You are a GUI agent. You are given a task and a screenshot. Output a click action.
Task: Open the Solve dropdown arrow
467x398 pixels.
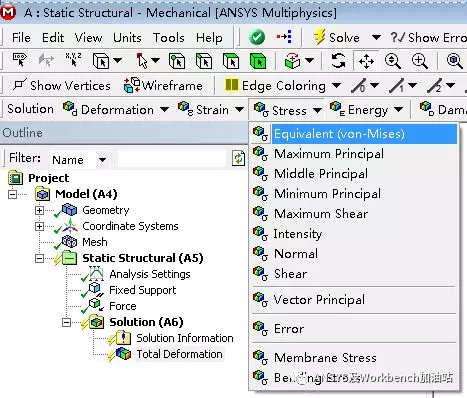[376, 37]
